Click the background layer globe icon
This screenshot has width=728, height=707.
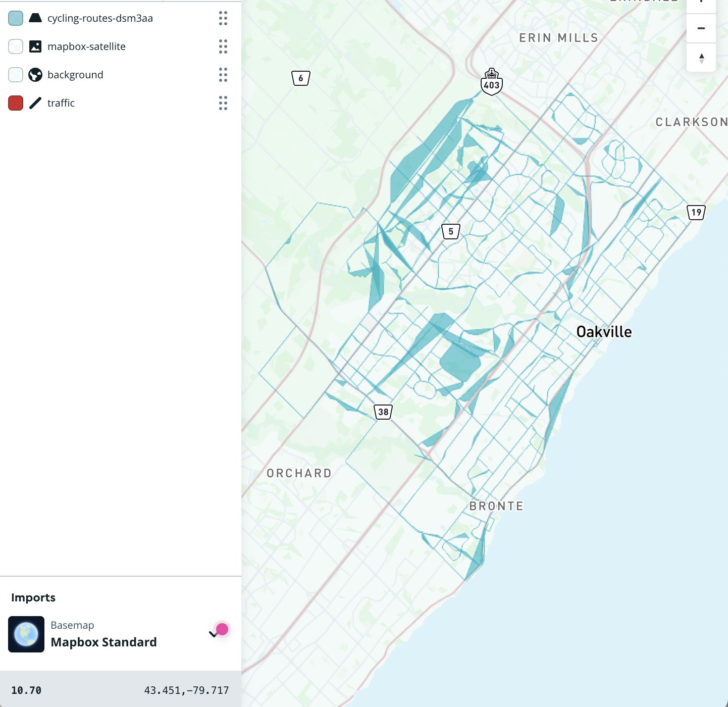point(35,75)
